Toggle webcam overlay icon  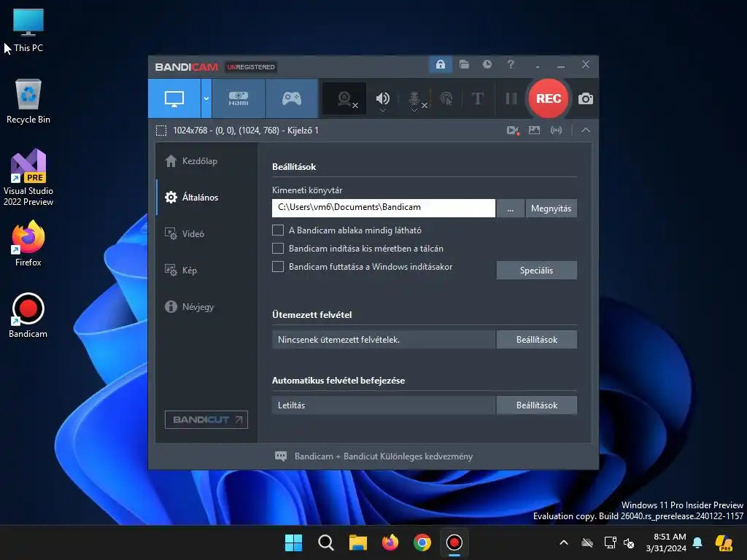(x=344, y=98)
